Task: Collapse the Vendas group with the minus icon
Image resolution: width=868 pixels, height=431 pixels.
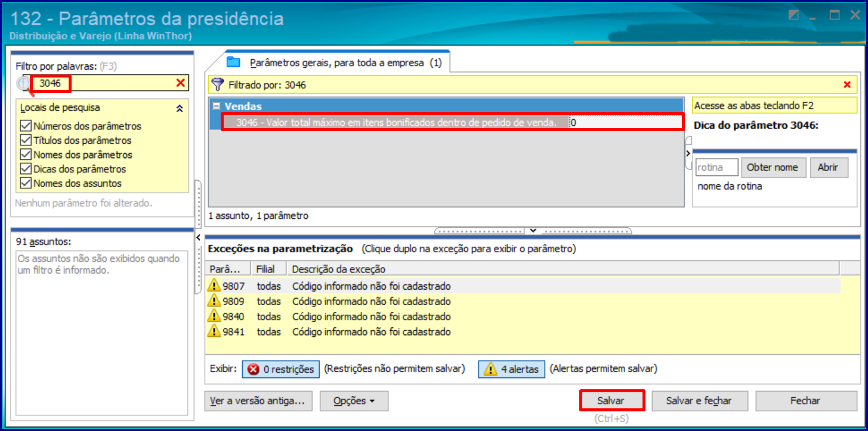Action: 216,107
